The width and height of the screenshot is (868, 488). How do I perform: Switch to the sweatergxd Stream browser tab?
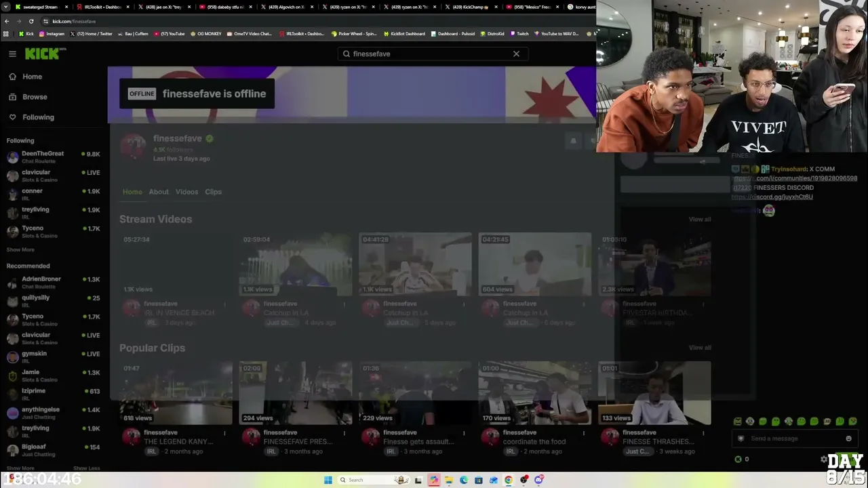(x=41, y=7)
